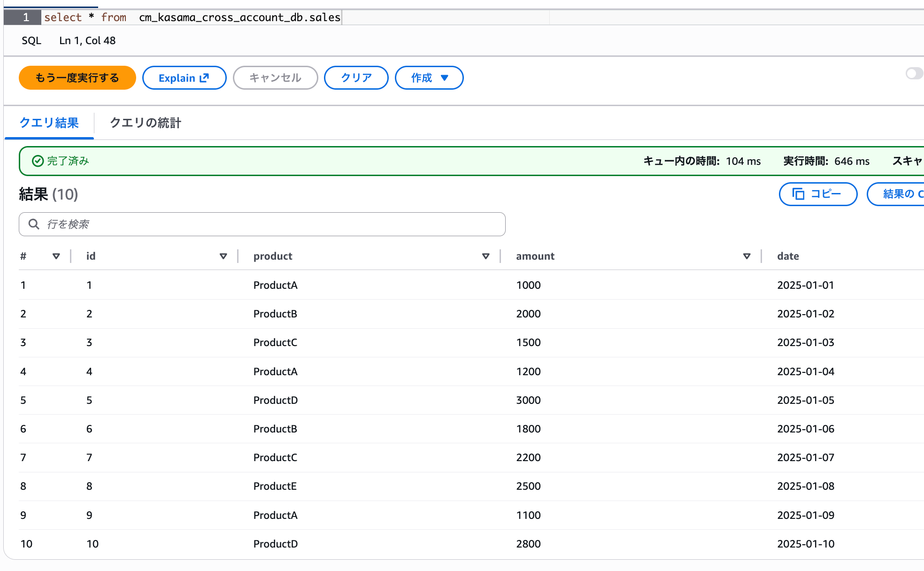This screenshot has width=924, height=571.
Task: Click the external link icon on Explain
Action: 204,78
